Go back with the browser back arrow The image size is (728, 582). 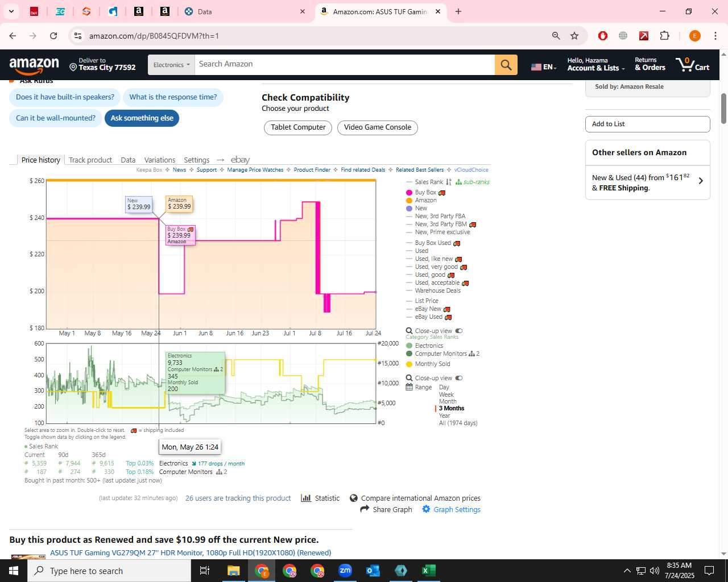[x=13, y=36]
